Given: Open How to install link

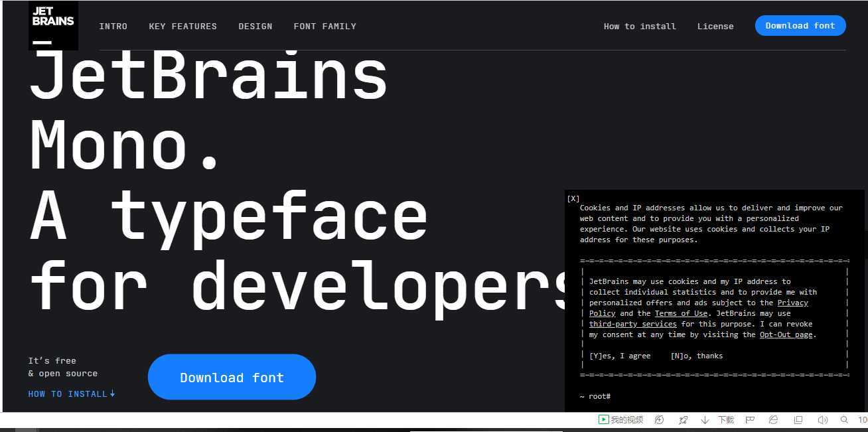Looking at the screenshot, I should 640,27.
